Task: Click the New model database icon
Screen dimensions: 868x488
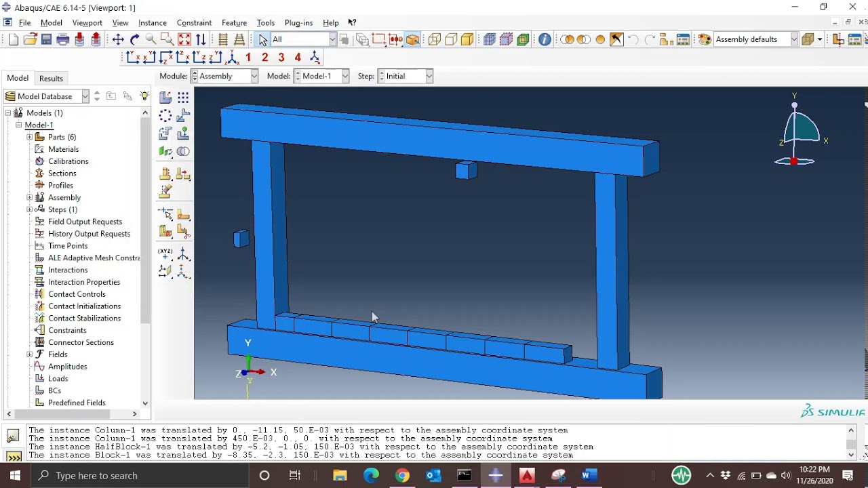Action: coord(14,40)
